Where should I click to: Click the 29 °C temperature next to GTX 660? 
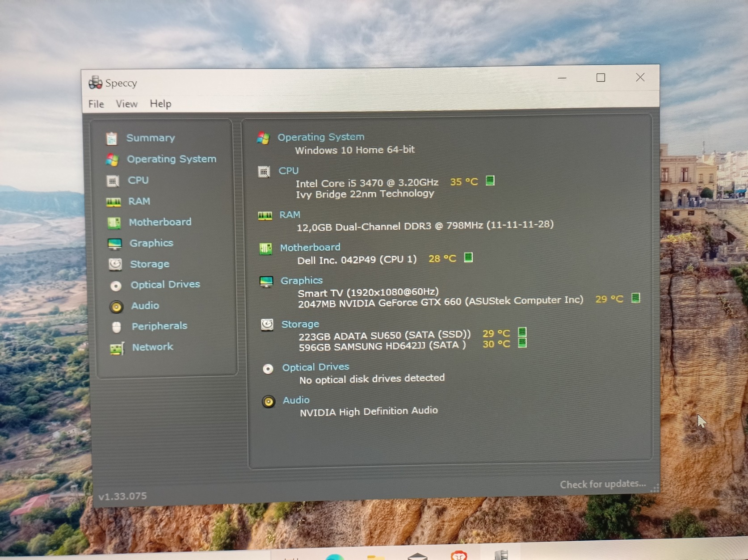click(x=609, y=299)
